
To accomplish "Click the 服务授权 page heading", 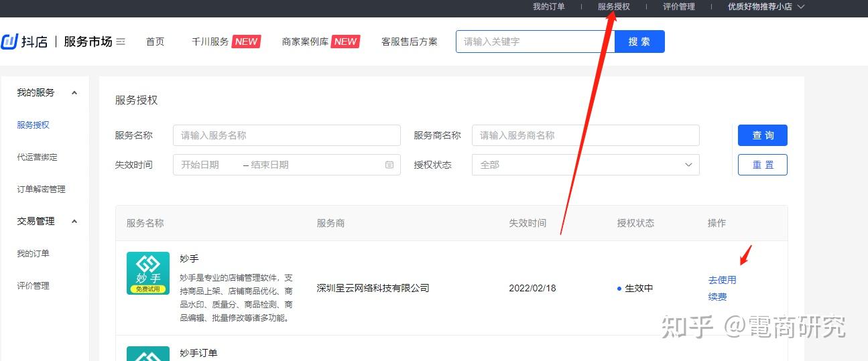I will 137,100.
